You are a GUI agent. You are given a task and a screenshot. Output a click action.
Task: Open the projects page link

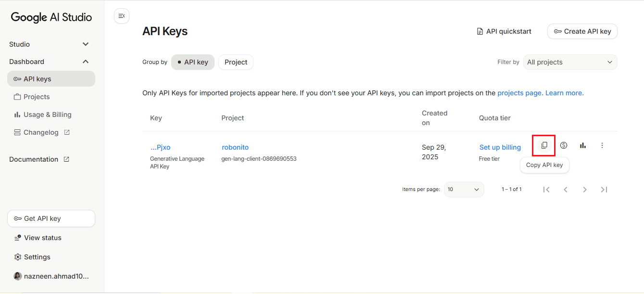(x=520, y=93)
